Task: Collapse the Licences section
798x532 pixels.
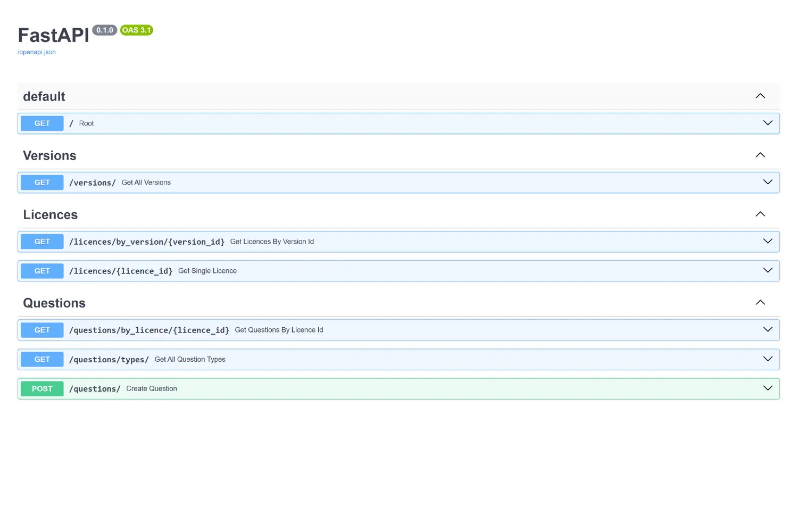Action: pyautogui.click(x=760, y=214)
